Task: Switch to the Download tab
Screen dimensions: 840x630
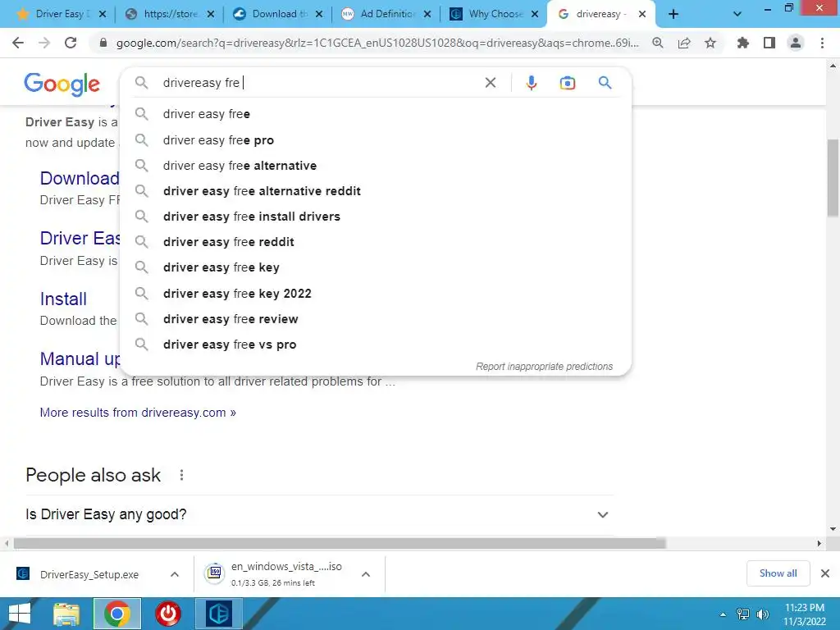Action: coord(277,14)
